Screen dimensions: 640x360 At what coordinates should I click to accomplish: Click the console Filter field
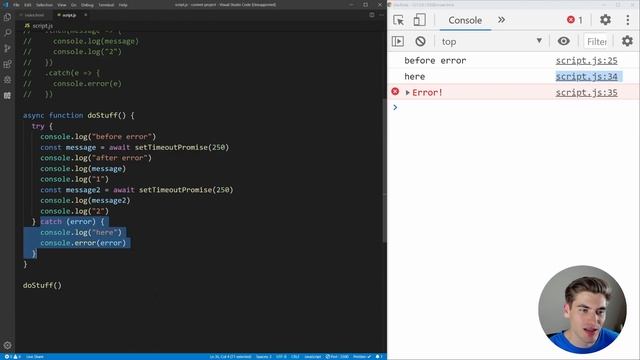[597, 41]
